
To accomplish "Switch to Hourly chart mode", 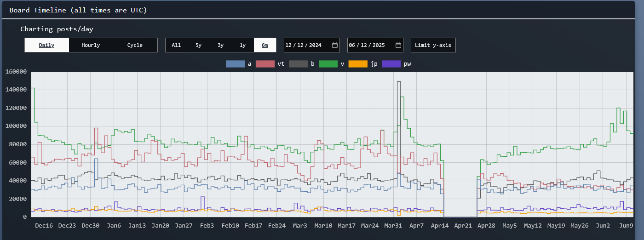I will point(91,45).
